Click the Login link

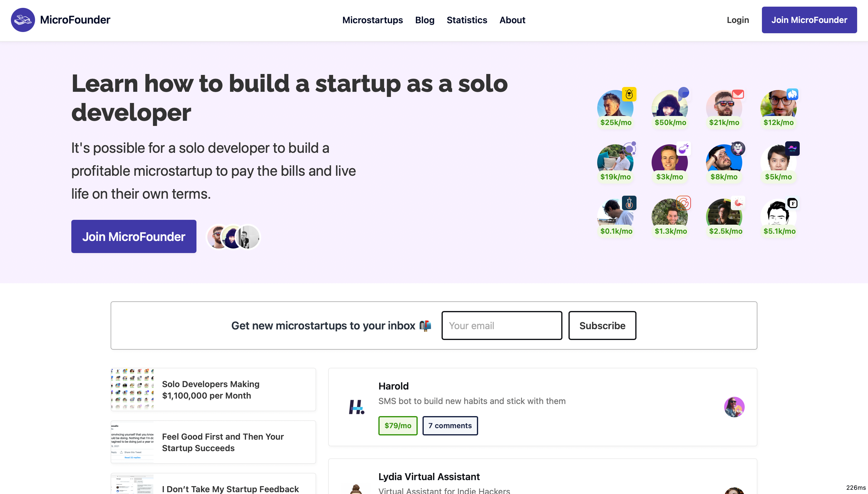point(738,20)
